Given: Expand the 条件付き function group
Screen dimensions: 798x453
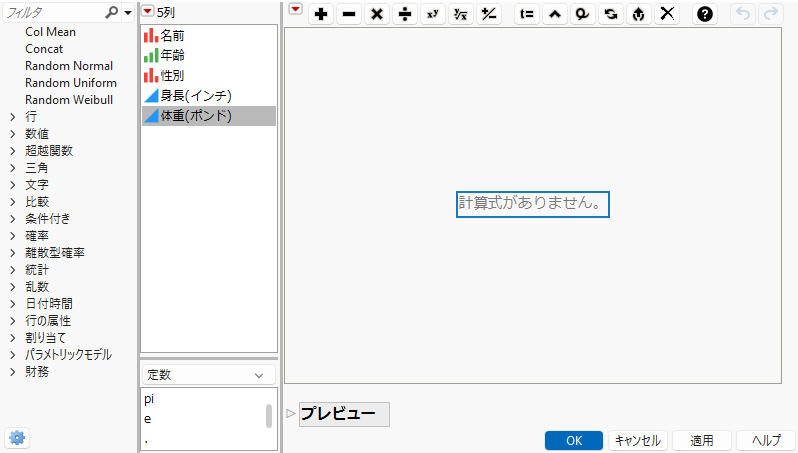Looking at the screenshot, I should tap(13, 219).
